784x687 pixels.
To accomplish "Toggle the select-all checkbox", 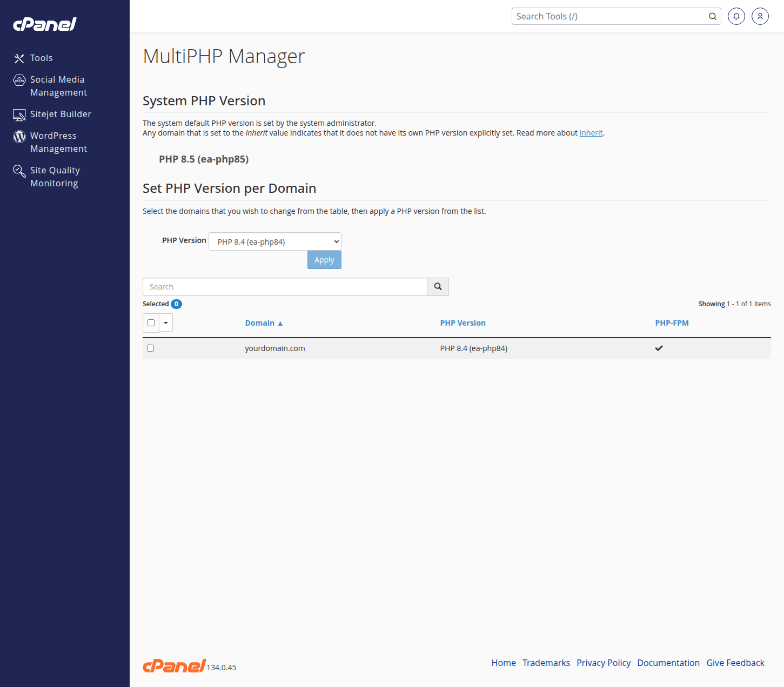I will tap(151, 322).
